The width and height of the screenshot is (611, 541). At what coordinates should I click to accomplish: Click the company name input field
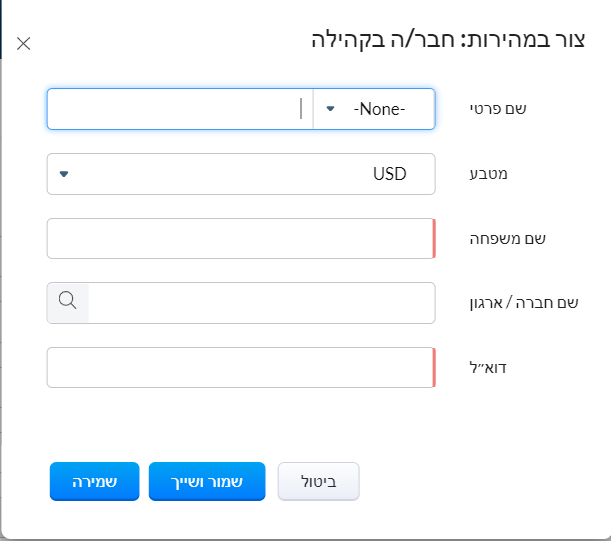tap(261, 303)
